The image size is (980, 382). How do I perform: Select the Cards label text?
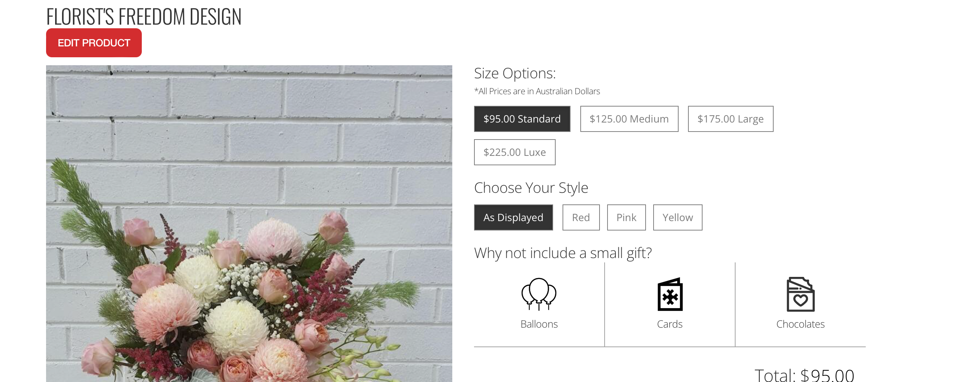[x=670, y=324]
